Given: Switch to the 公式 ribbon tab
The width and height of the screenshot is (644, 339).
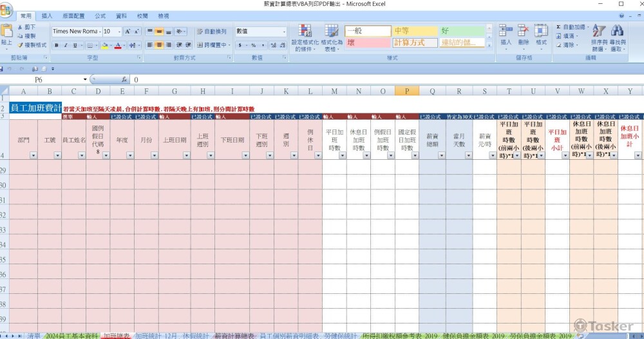Looking at the screenshot, I should pos(100,15).
